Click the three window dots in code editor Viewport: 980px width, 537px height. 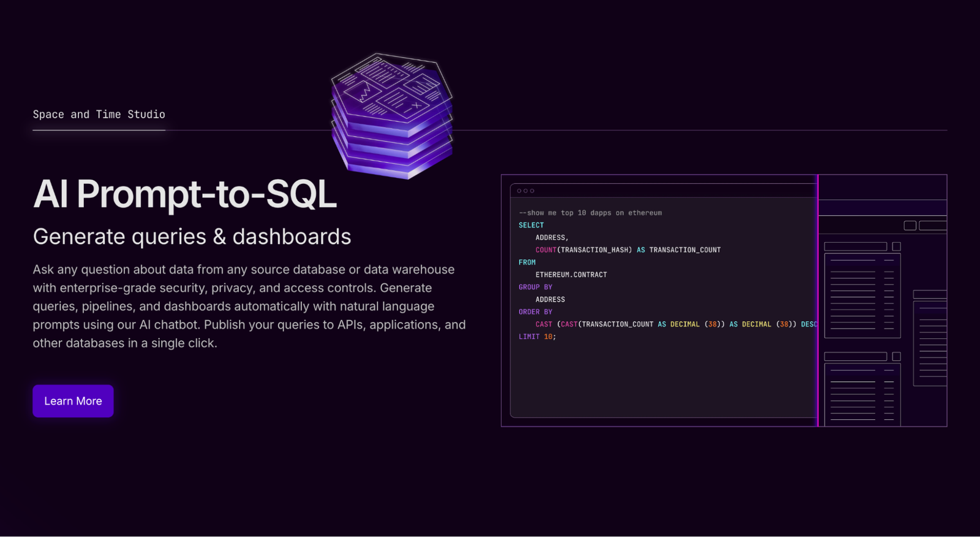pyautogui.click(x=526, y=191)
